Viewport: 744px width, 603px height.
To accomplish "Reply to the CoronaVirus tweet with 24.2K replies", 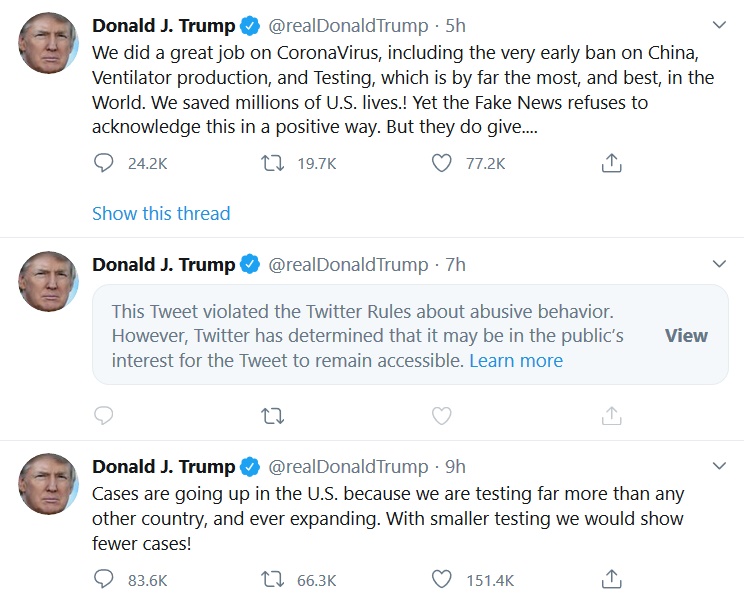I will click(104, 163).
